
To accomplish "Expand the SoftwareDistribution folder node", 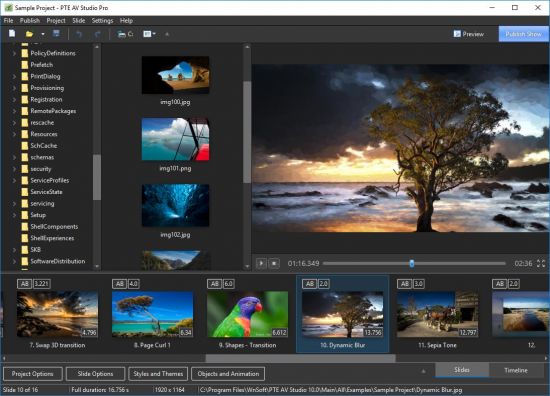I will (x=14, y=261).
